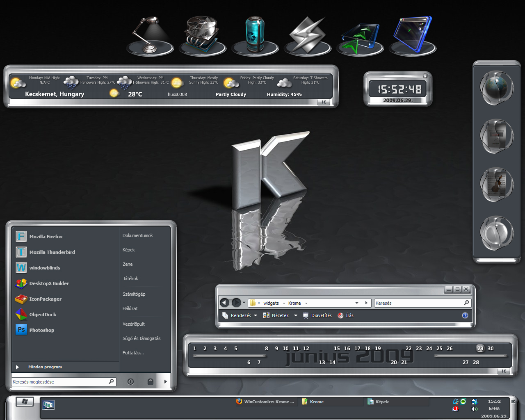Image resolution: width=525 pixels, height=420 pixels.
Task: Open the blue glass panel dock icon
Action: (x=413, y=35)
